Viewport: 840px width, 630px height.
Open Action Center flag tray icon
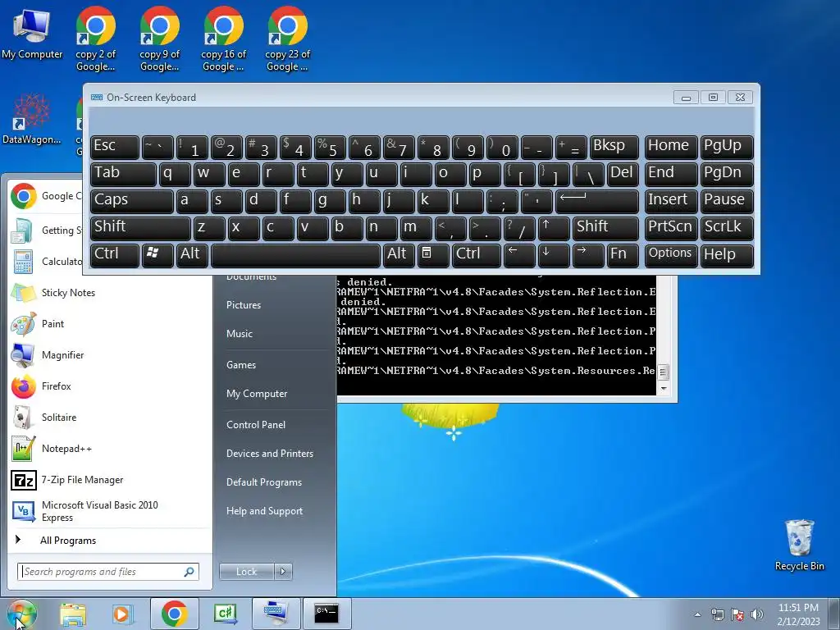737,614
